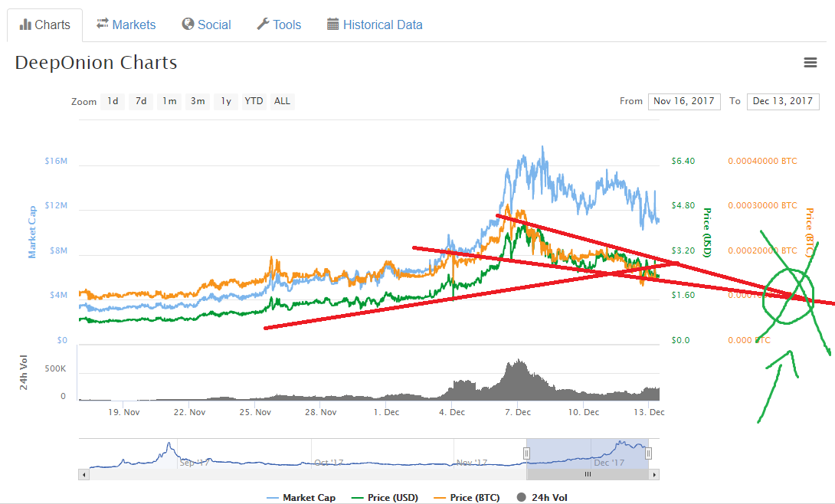This screenshot has height=504, width=835.
Task: Open the Charts tab
Action: click(x=44, y=25)
